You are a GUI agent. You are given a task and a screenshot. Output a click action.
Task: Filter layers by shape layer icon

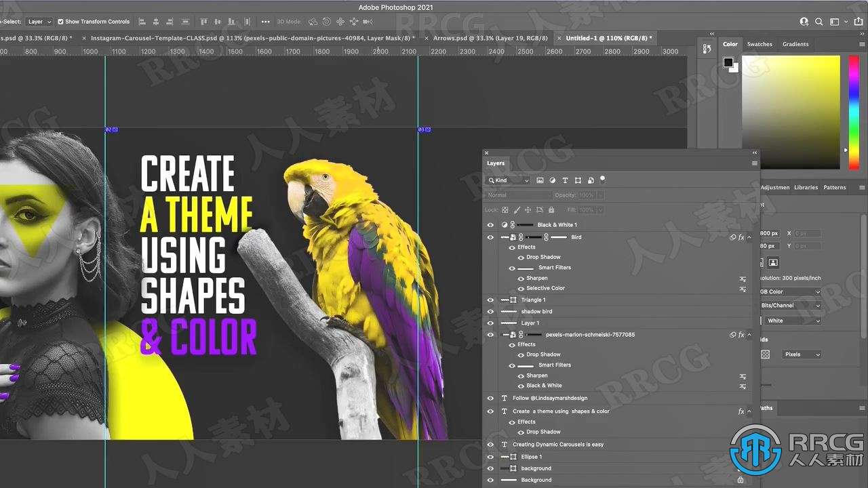[578, 180]
